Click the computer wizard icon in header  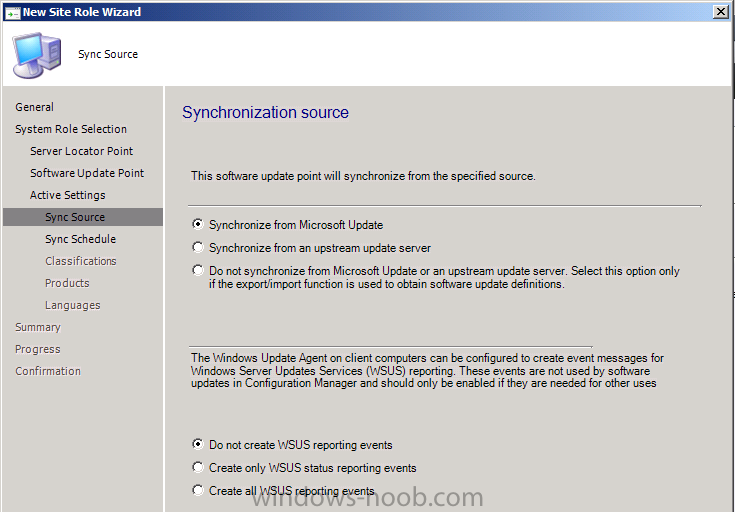coord(37,55)
